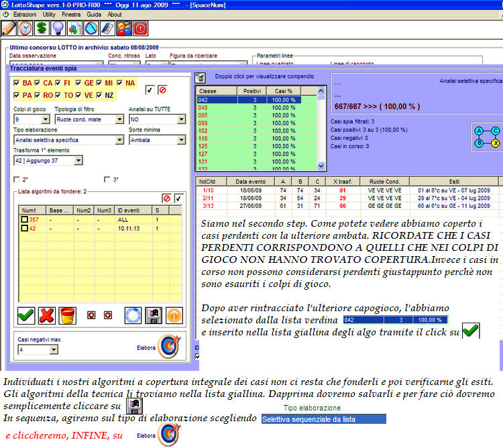Open the Analisi su TUTTE dropdown
The height and width of the screenshot is (448, 503).
181,119
